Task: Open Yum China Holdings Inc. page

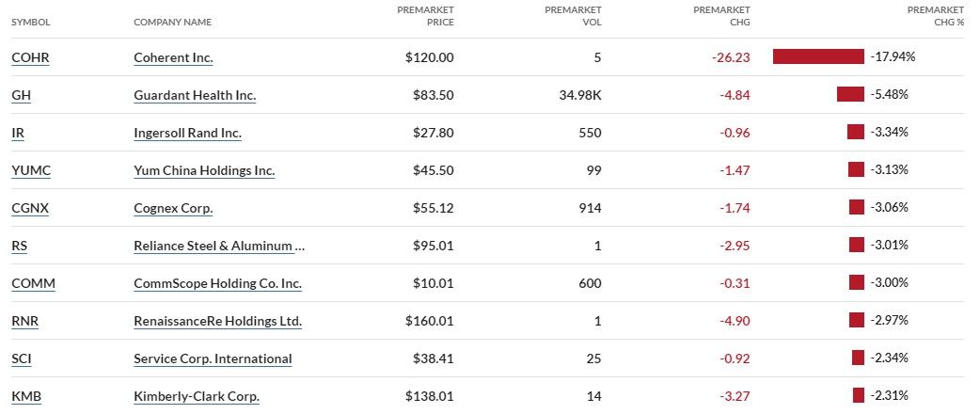Action: click(204, 170)
